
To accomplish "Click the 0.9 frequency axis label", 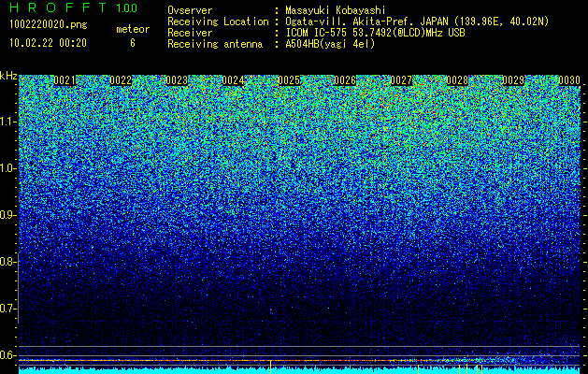I will (x=7, y=215).
